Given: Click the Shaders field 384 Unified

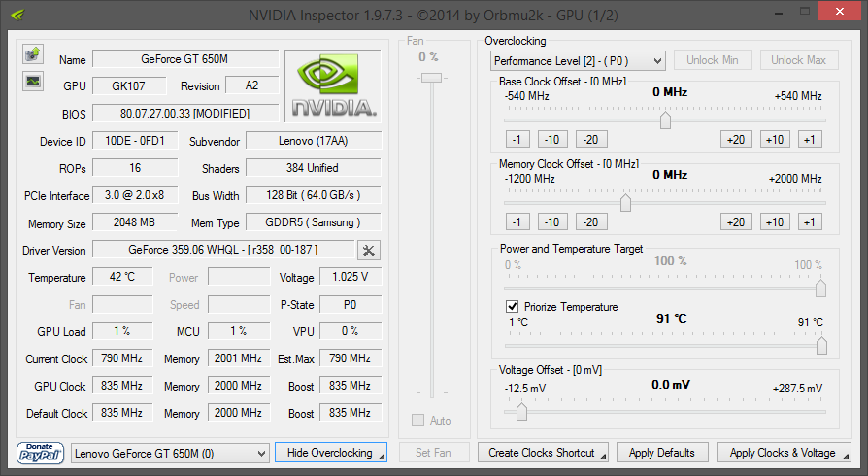Looking at the screenshot, I should click(314, 168).
